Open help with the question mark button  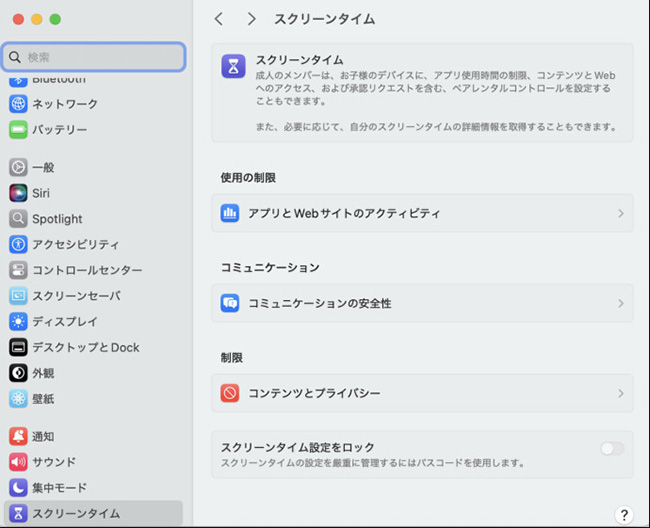[624, 515]
